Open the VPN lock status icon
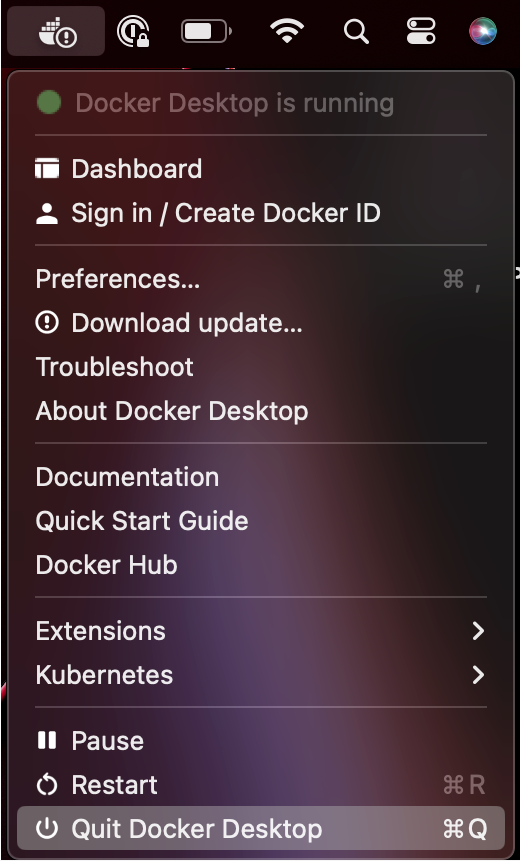 [133, 31]
